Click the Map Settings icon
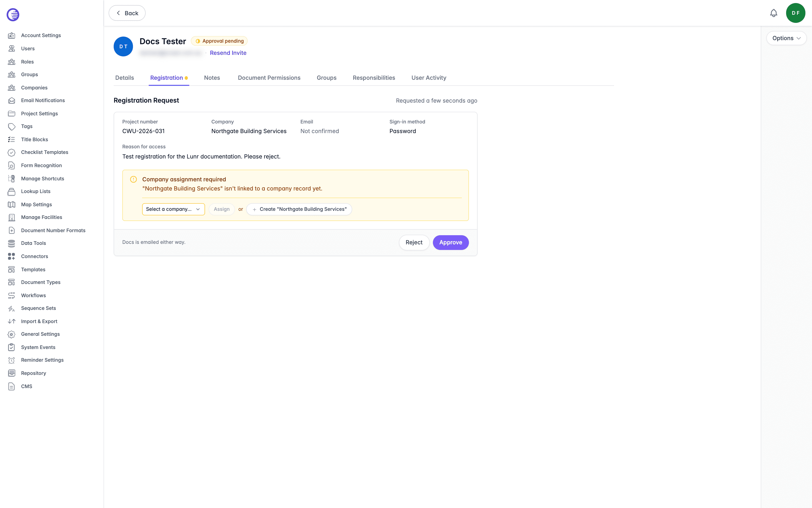812x508 pixels. click(12, 204)
